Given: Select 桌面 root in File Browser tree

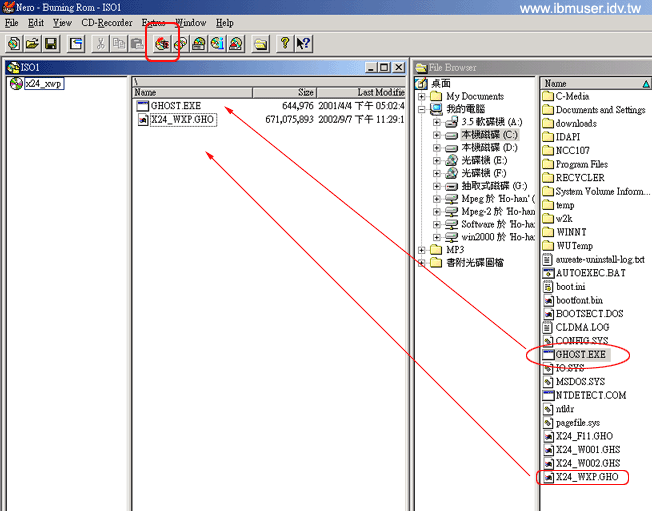Looking at the screenshot, I should click(440, 84).
